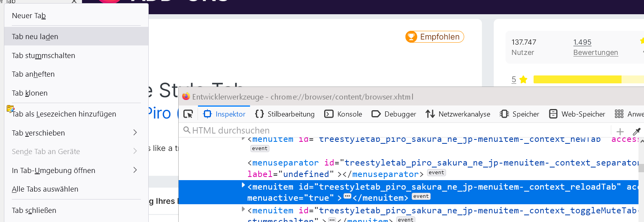Click the 5-star rating bar

589,79
